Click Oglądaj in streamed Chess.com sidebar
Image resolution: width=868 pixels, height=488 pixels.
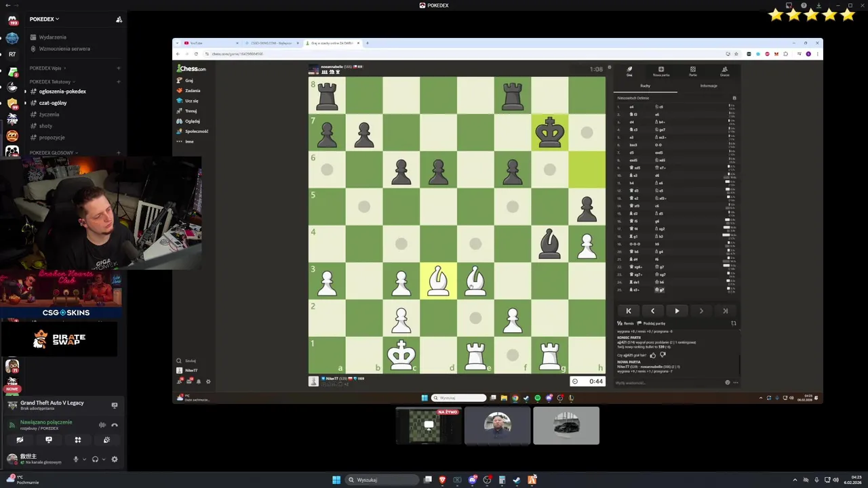click(x=192, y=121)
